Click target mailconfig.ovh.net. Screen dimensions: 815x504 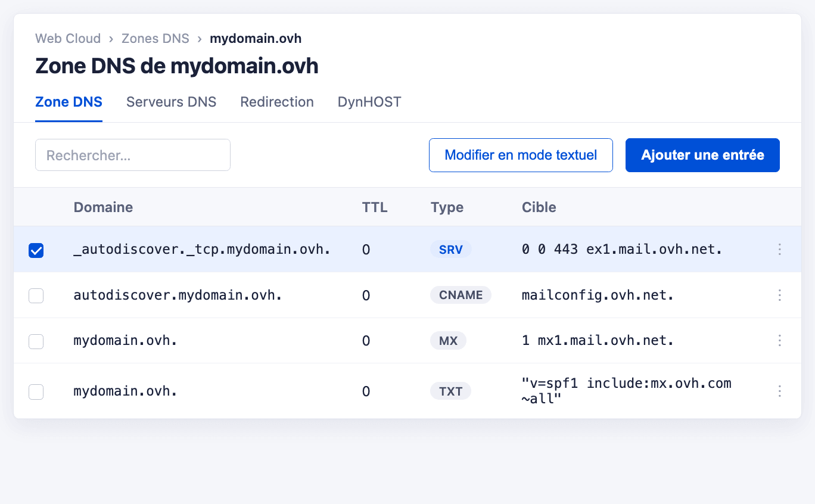click(x=598, y=295)
